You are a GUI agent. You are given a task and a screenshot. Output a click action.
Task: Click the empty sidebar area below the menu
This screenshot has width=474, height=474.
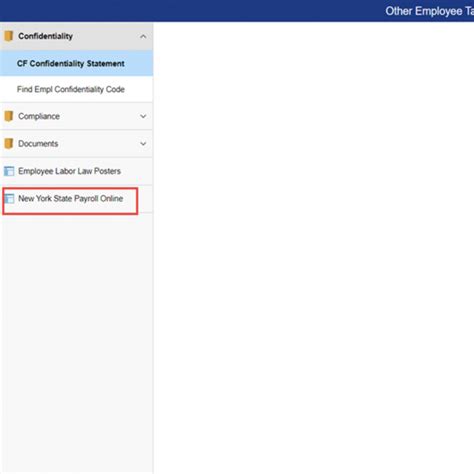pos(76,343)
